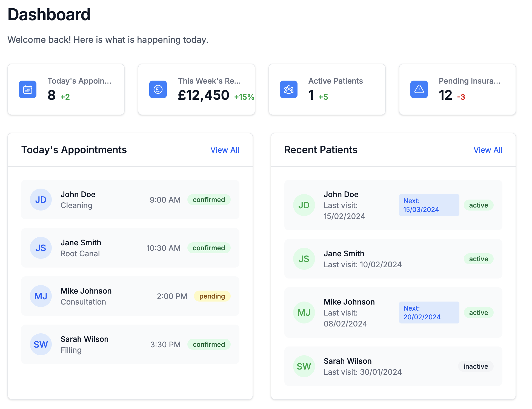Click the Next: 15/03/2024 badge for John Doe
Image resolution: width=532 pixels, height=409 pixels.
coord(429,205)
